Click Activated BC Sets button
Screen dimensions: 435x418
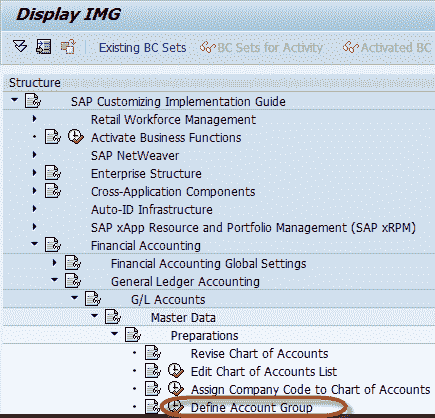tap(387, 48)
